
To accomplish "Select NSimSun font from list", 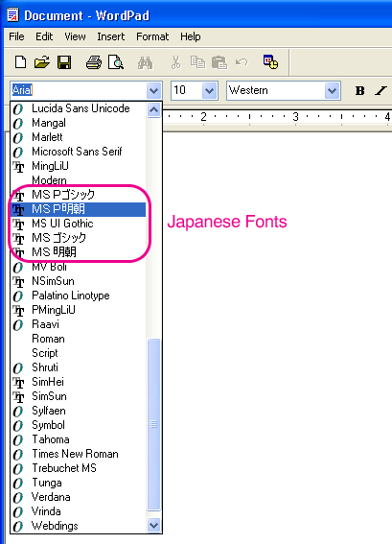I will point(79,281).
